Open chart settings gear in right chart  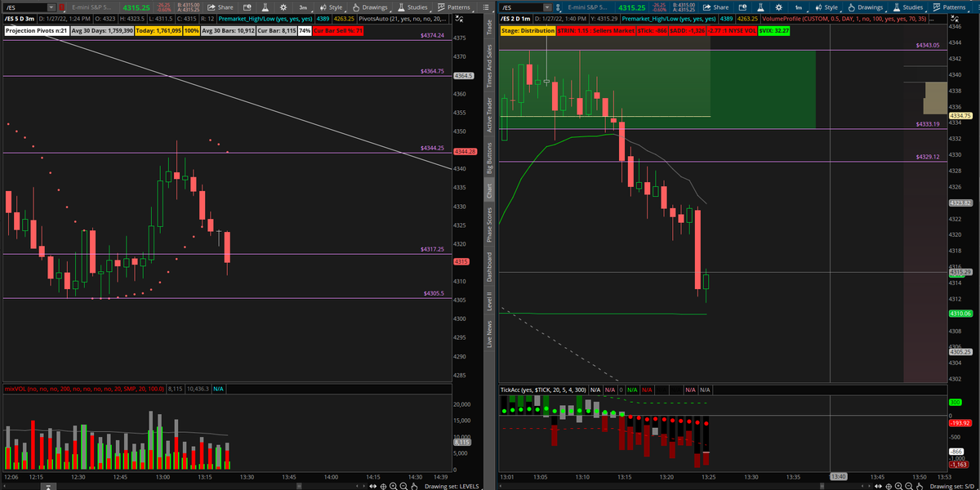pyautogui.click(x=779, y=7)
